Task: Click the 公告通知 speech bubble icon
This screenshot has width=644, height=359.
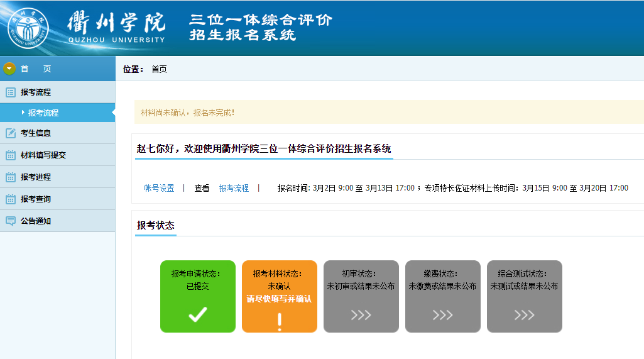Action: (x=10, y=221)
